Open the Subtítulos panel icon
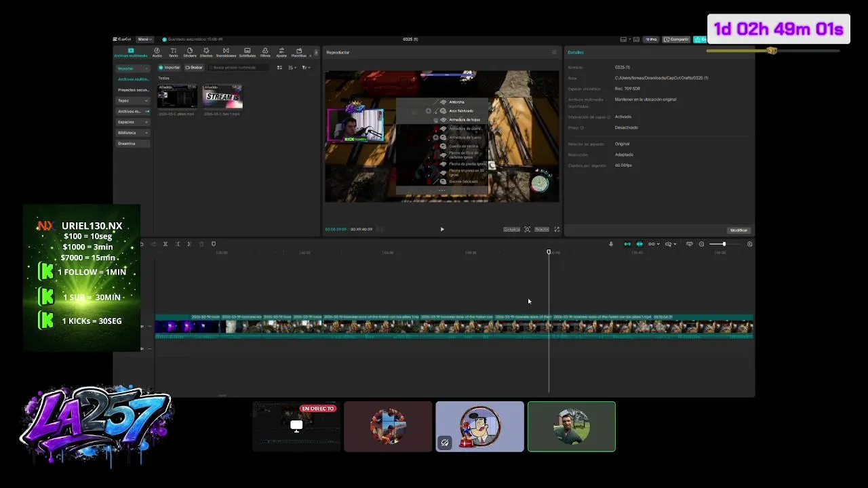 pyautogui.click(x=247, y=52)
